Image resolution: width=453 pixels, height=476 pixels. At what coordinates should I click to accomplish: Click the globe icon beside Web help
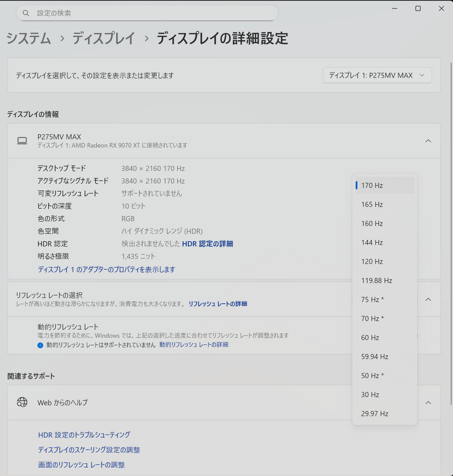coord(22,403)
